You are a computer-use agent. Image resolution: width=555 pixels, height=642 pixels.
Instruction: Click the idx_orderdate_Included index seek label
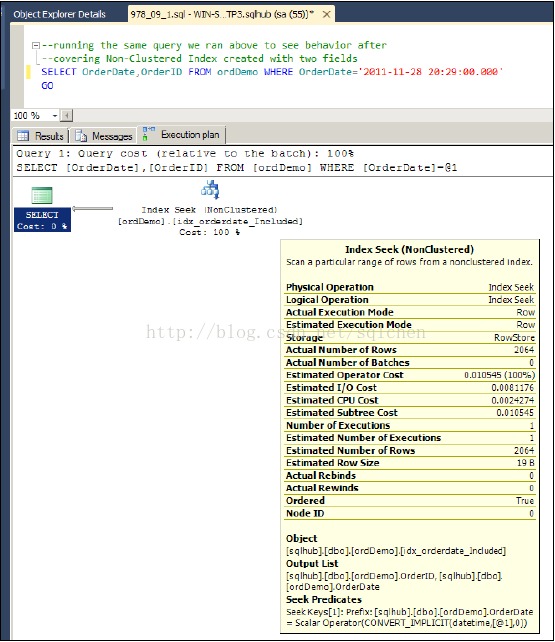tap(210, 221)
